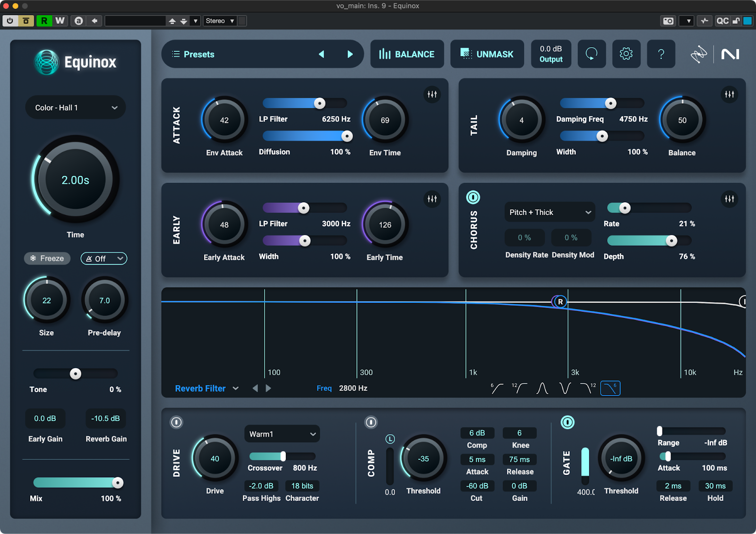Click the Reverb Gain value field
The width and height of the screenshot is (756, 534).
[105, 418]
